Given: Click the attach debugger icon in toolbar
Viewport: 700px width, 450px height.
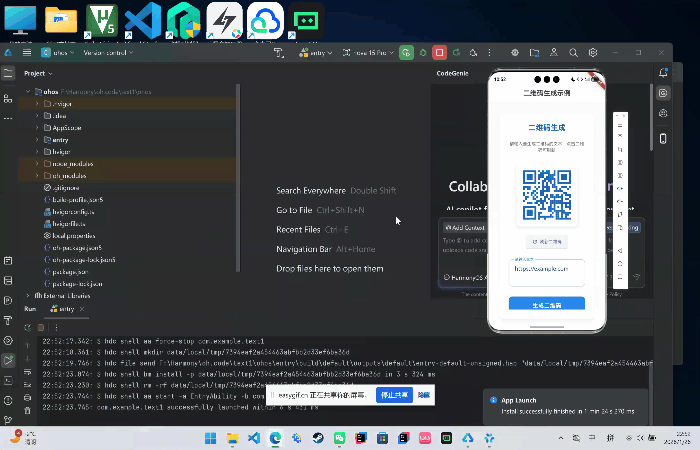Looking at the screenshot, I should pos(473,53).
